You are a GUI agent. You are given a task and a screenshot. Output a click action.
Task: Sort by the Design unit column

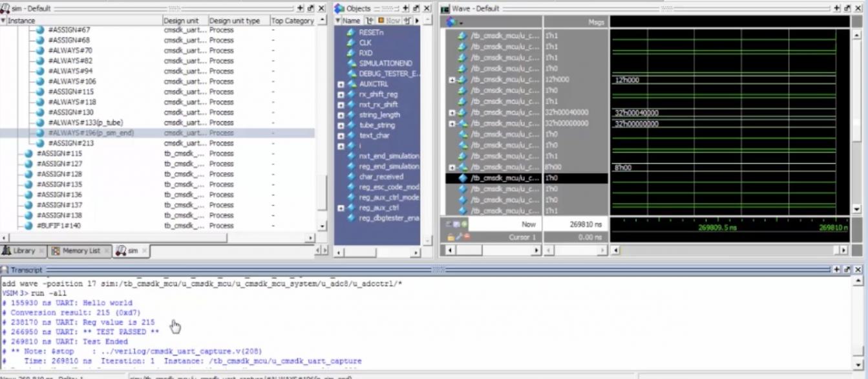tap(185, 21)
